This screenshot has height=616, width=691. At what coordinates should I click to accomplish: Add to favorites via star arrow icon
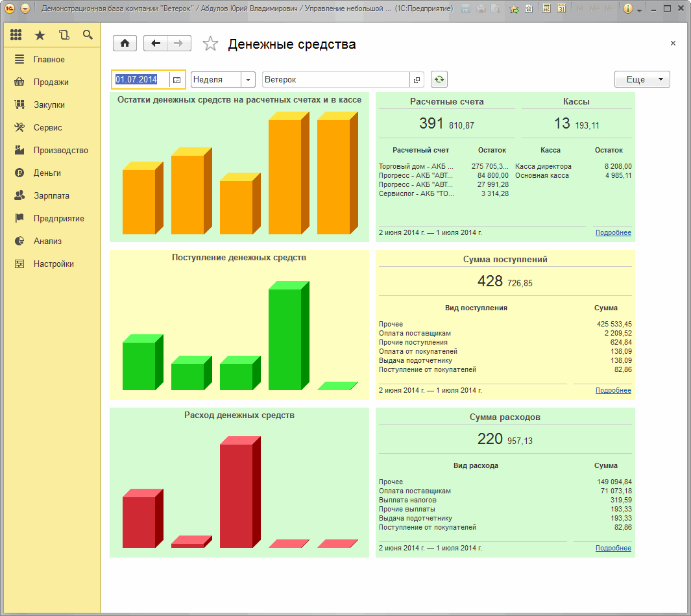pyautogui.click(x=514, y=9)
